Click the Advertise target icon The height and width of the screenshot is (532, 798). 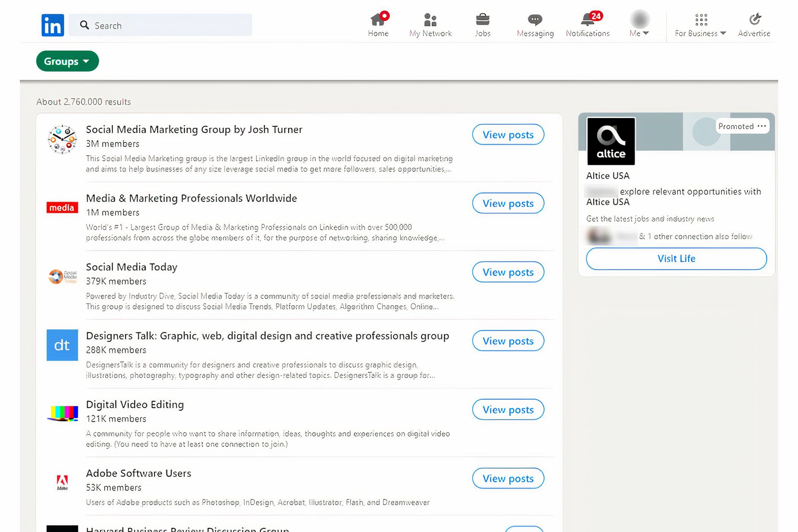[x=754, y=19]
